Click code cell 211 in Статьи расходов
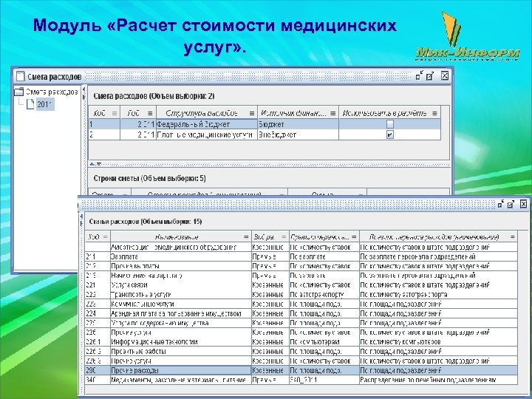The height and width of the screenshot is (399, 532). (98, 256)
